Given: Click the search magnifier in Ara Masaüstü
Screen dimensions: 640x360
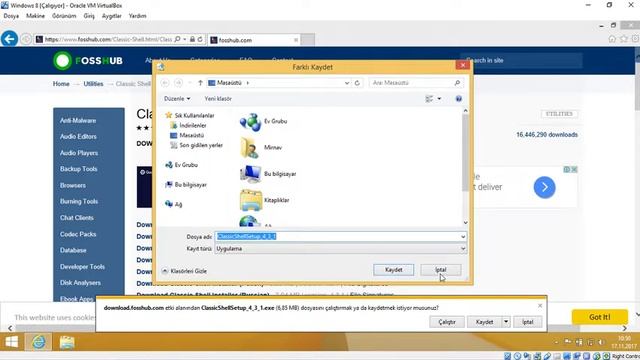Looking at the screenshot, I should click(x=457, y=83).
